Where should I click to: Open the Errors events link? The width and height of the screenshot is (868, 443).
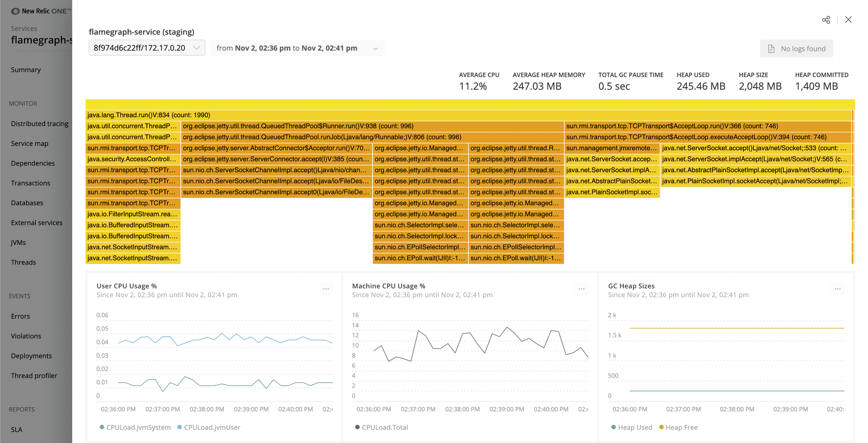(x=20, y=316)
